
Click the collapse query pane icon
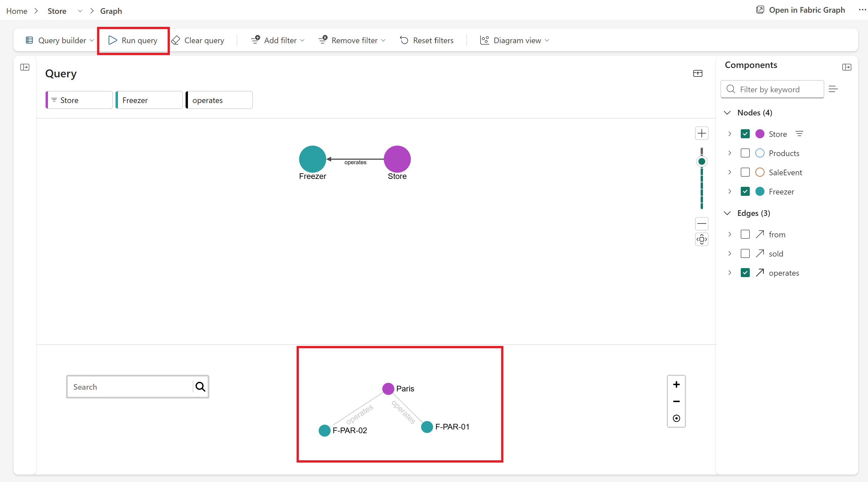coord(698,73)
